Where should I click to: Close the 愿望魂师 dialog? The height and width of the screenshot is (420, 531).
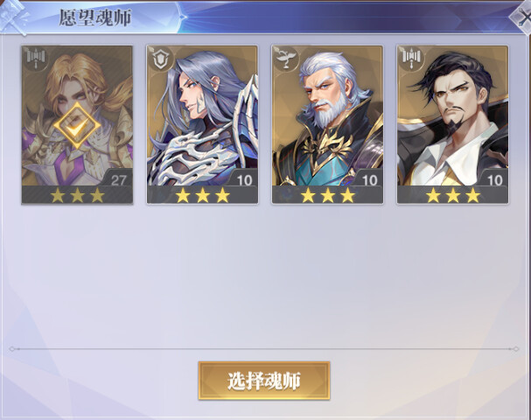coord(523,17)
